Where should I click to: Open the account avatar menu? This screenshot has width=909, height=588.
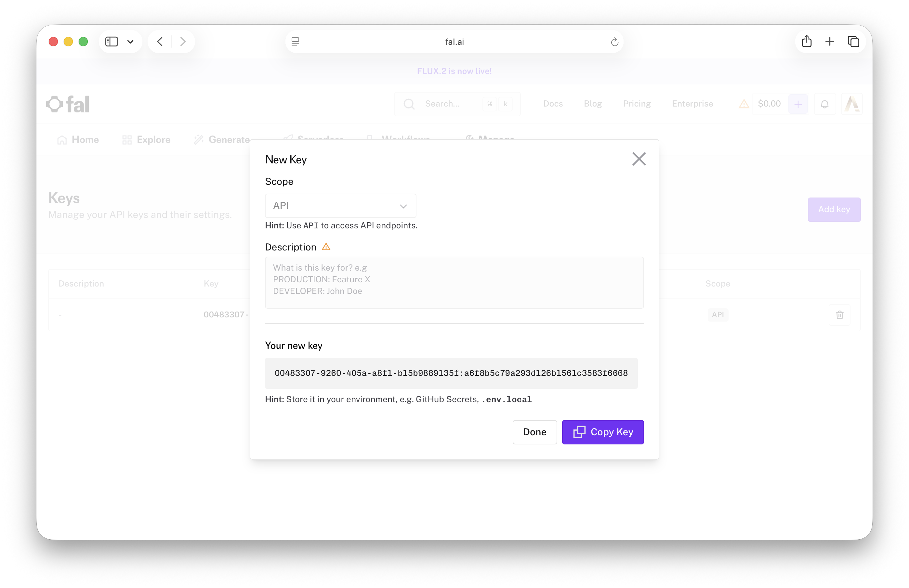click(851, 104)
